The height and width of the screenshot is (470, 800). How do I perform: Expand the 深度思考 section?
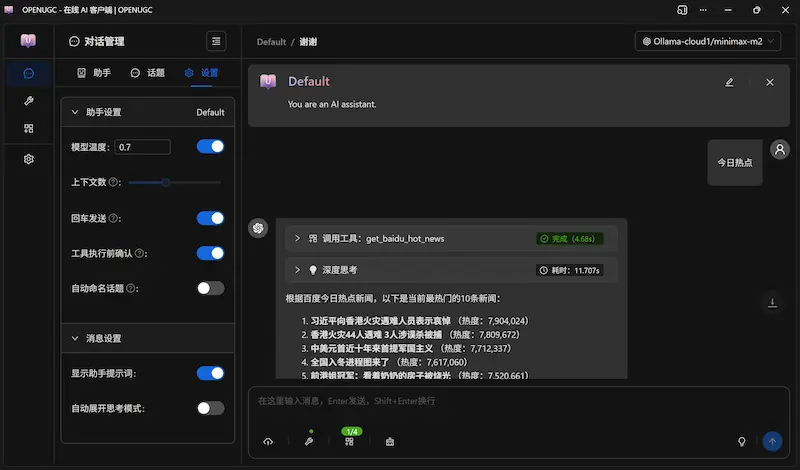(297, 270)
